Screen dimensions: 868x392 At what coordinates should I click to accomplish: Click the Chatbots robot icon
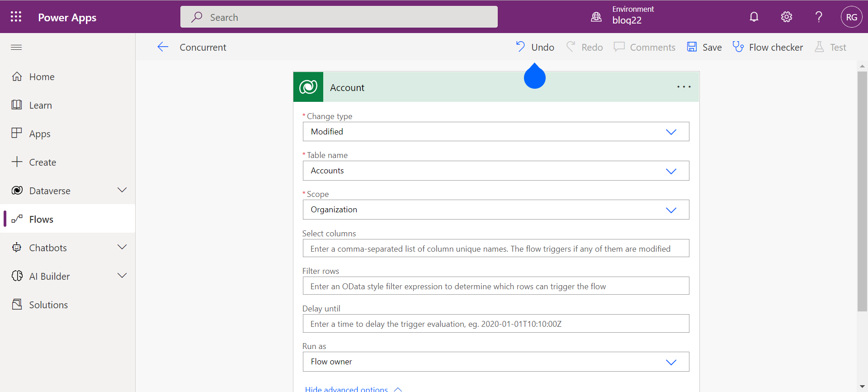click(x=17, y=247)
